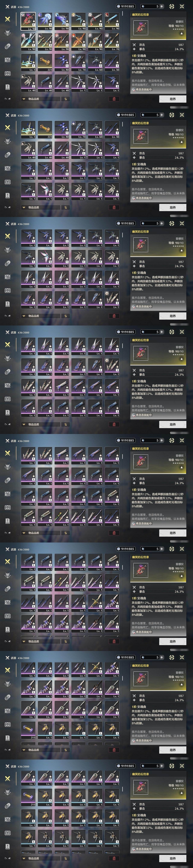Expand the sidebar using the small arrows in topmost view
This screenshot has width=193, height=868.
click(x=7, y=99)
